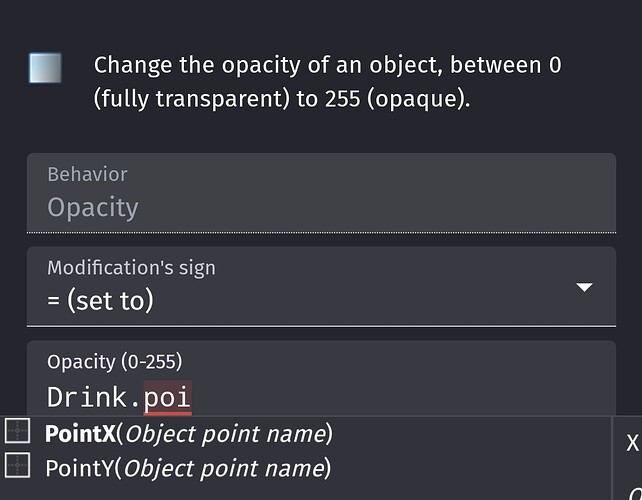Click the "Behavior" field label

(x=87, y=174)
